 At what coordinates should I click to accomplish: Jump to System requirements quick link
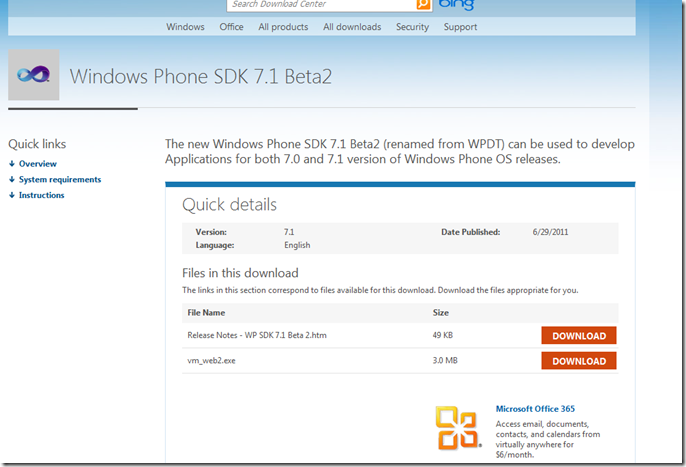tap(60, 179)
